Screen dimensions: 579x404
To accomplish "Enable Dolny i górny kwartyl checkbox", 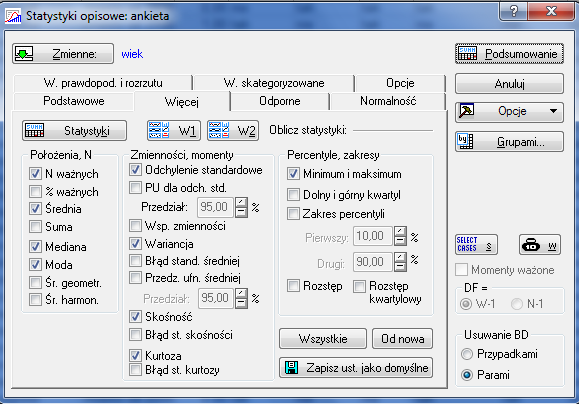I will [294, 195].
